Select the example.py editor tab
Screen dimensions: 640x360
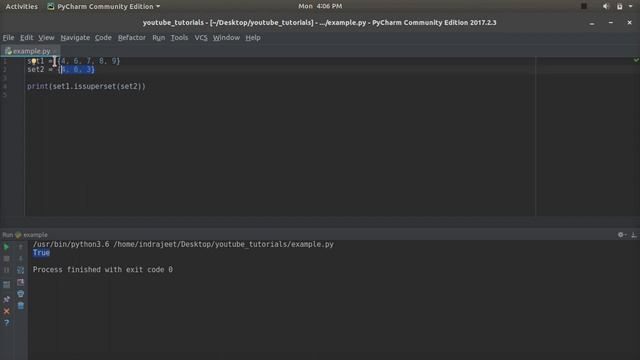tap(29, 51)
